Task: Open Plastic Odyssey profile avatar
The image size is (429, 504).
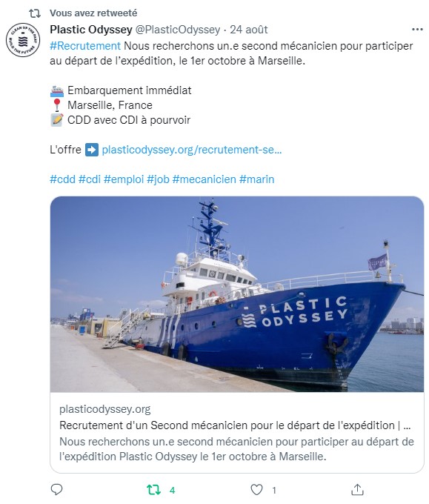Action: click(23, 40)
